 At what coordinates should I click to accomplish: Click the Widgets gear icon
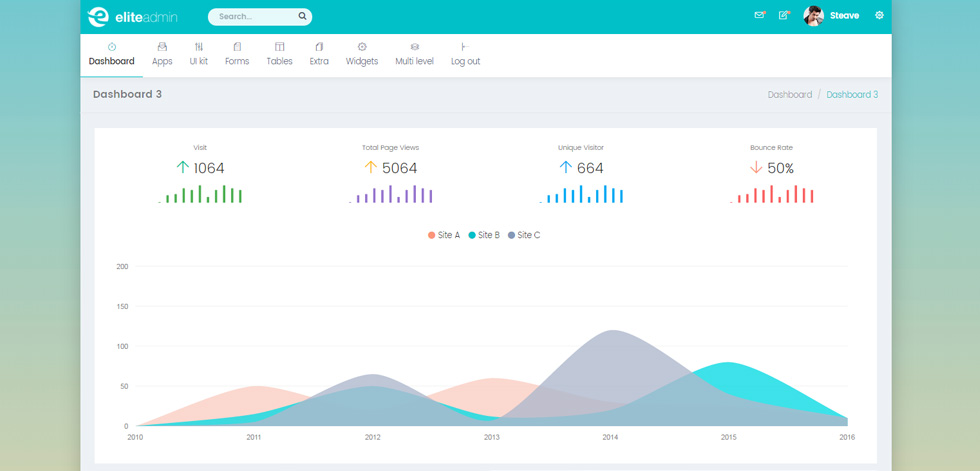tap(362, 47)
